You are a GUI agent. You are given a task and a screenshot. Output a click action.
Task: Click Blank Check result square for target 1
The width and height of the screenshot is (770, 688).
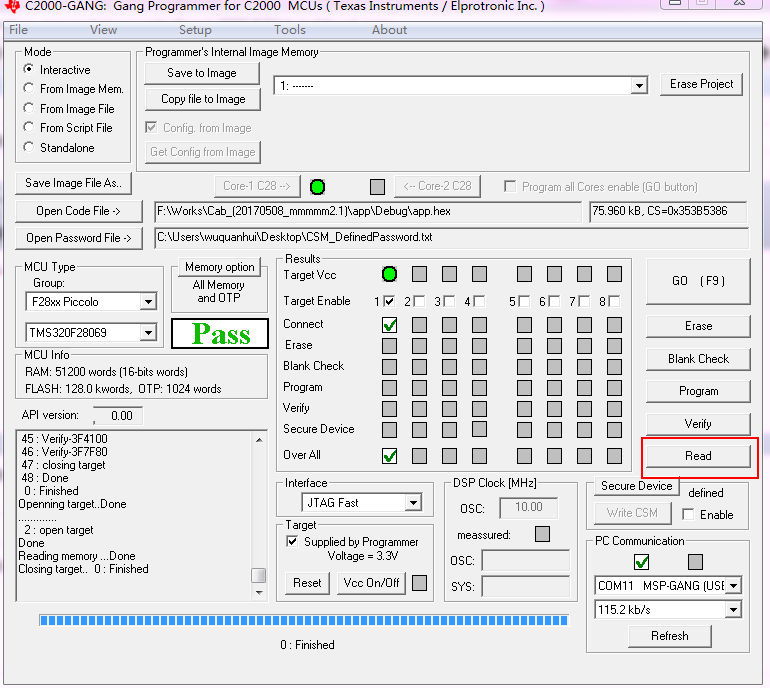point(389,367)
